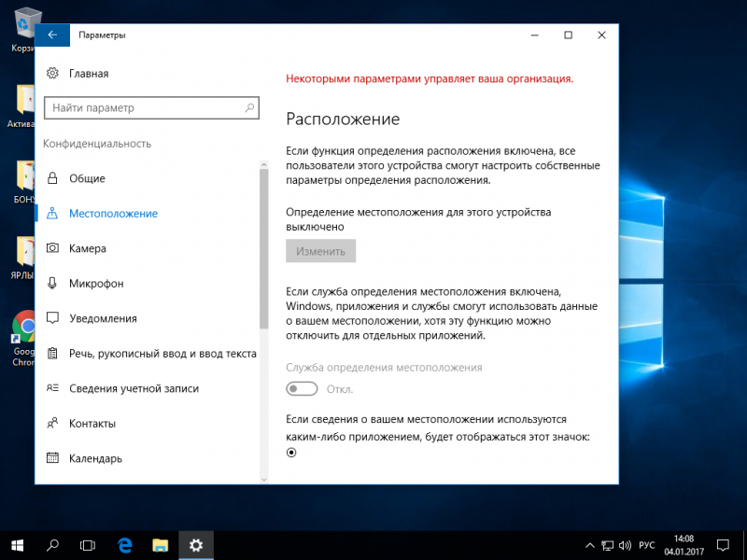This screenshot has width=747, height=560.
Task: Click the red Некоторыми параметрами управляет ваша организация text
Action: point(430,79)
